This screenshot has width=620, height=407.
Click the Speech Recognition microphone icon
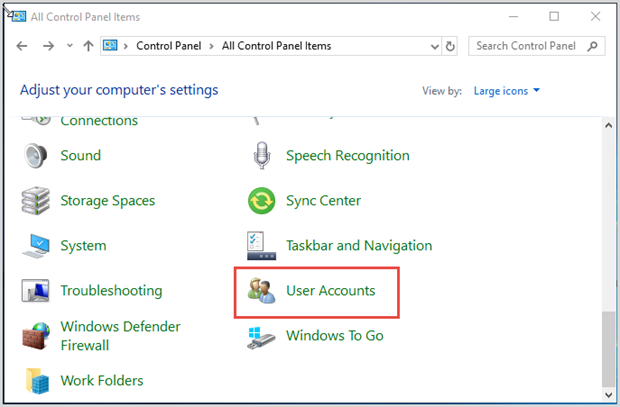[x=262, y=156]
